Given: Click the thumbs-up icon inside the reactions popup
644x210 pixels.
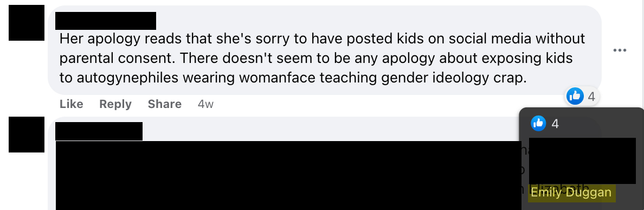Looking at the screenshot, I should tap(538, 123).
